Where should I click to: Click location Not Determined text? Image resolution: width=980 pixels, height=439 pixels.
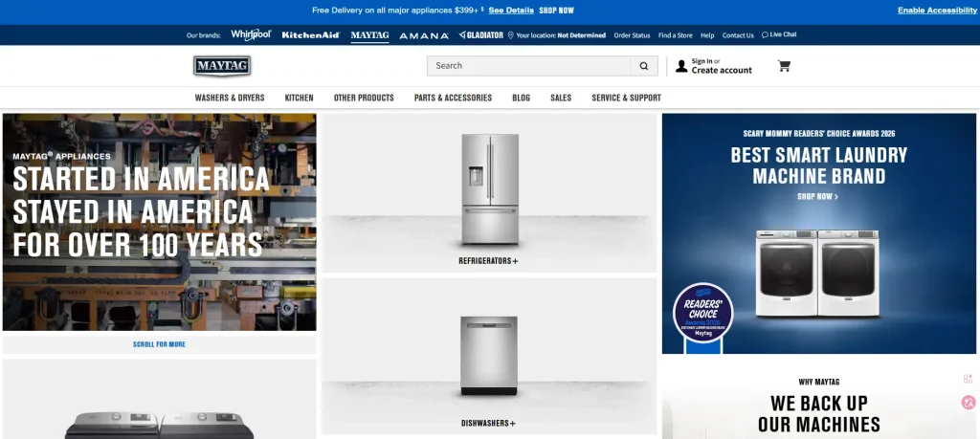click(581, 35)
